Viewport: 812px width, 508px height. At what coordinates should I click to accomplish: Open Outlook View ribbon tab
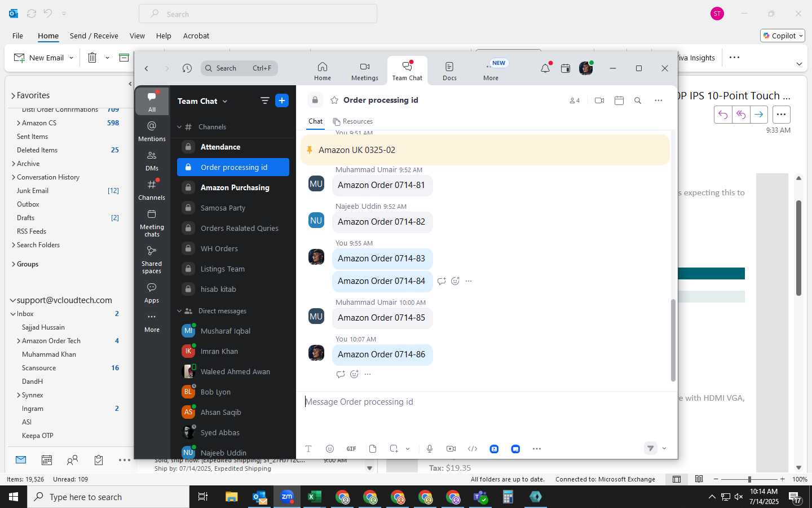(137, 36)
